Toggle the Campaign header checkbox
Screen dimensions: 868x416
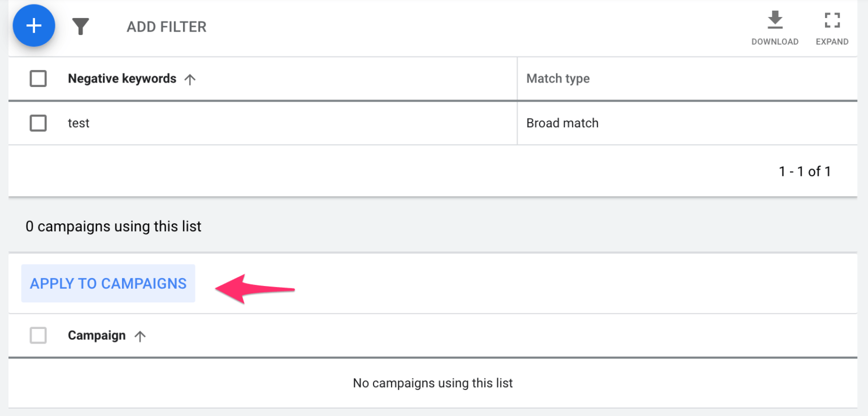38,335
